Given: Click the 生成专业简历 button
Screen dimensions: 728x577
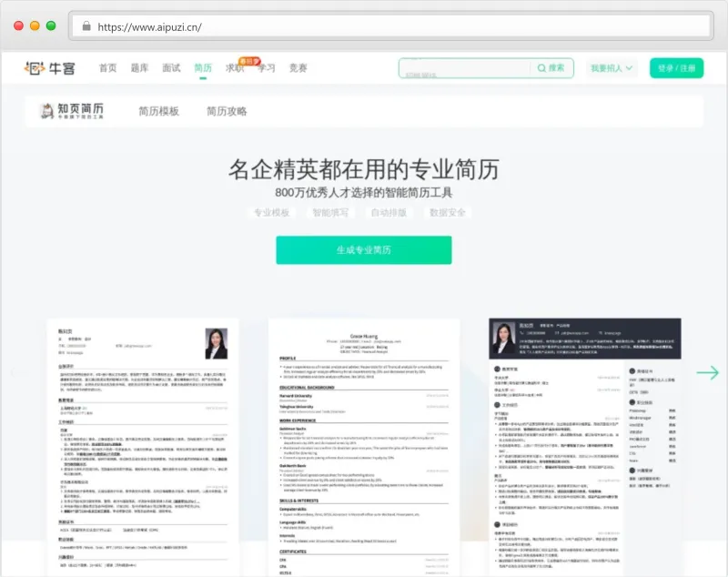Looking at the screenshot, I should [x=363, y=249].
